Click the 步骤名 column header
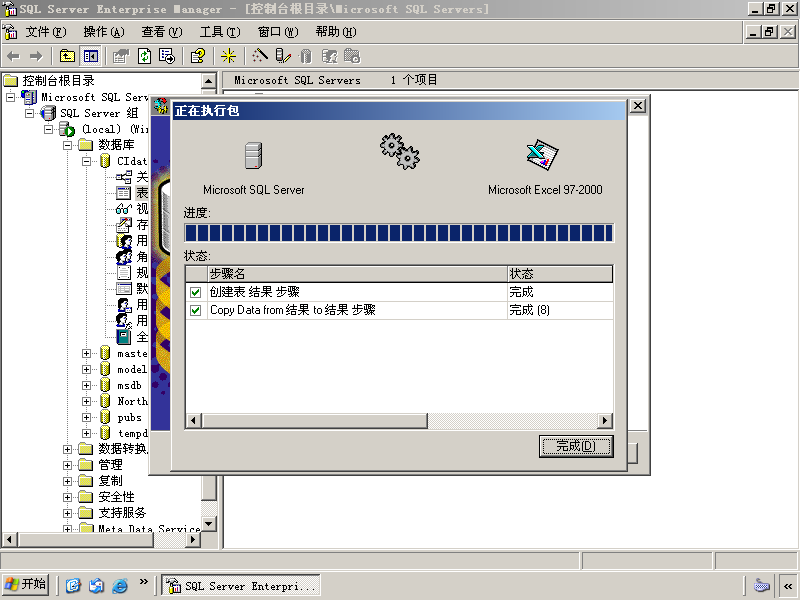Screen dimensions: 800x600 click(357, 274)
